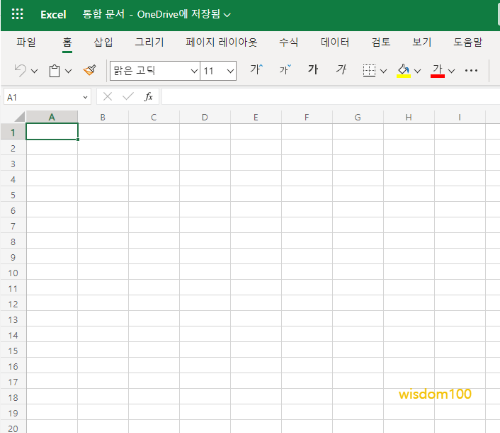500x433 pixels.
Task: Select column H header
Action: pyautogui.click(x=409, y=117)
